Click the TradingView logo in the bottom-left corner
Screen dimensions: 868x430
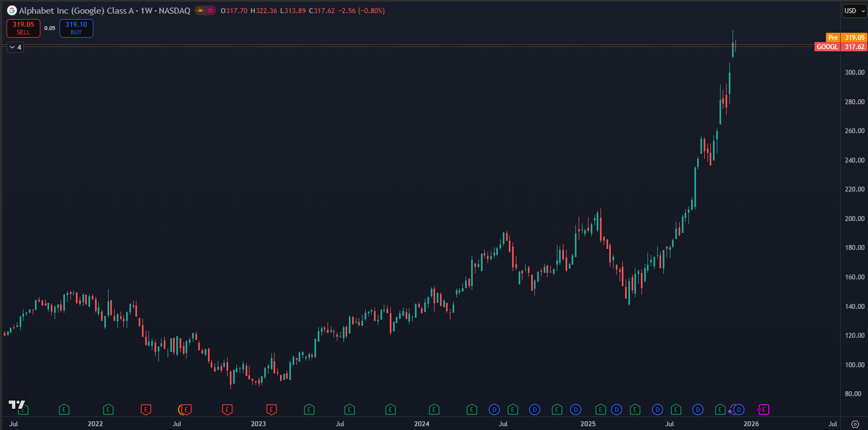[16, 404]
